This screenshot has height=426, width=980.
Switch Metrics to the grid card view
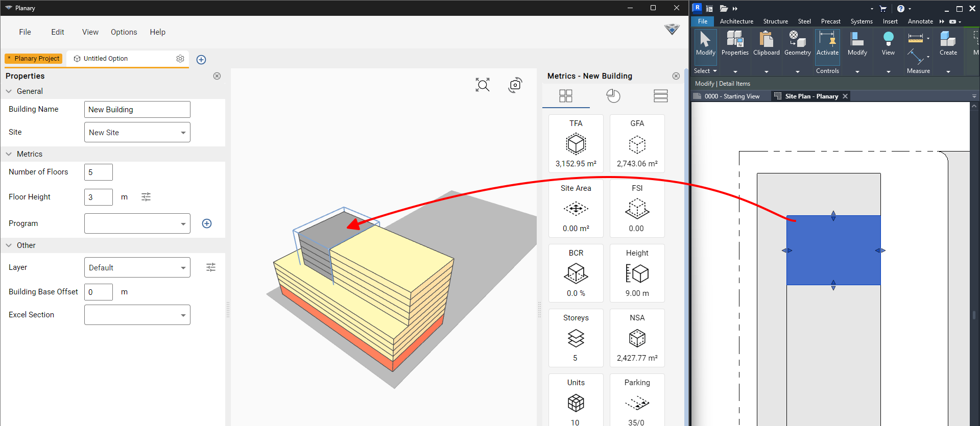[x=566, y=96]
